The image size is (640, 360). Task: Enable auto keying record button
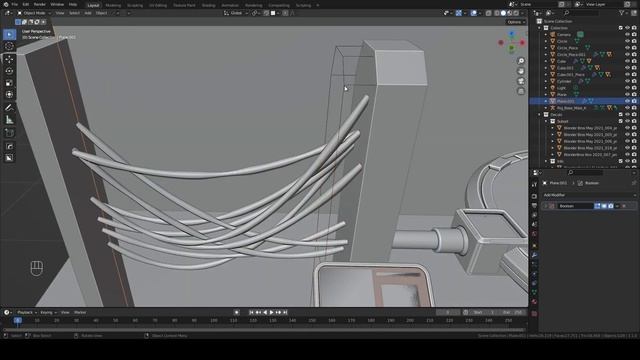coord(237,312)
